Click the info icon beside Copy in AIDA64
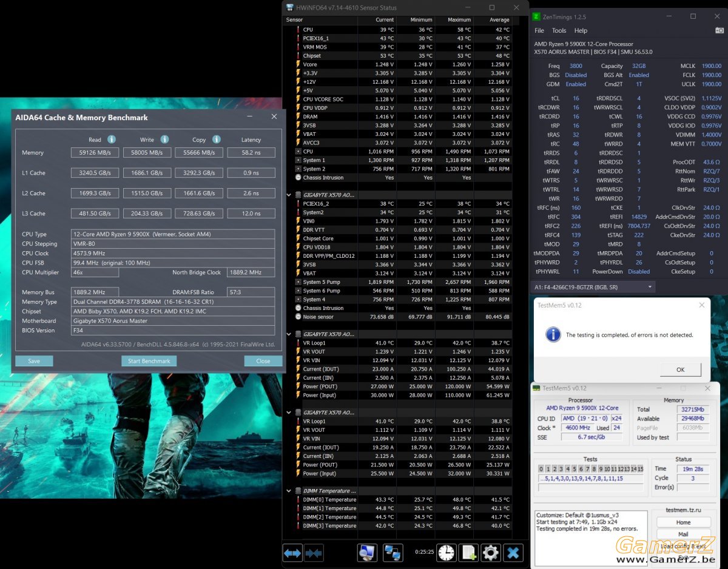 (x=217, y=140)
